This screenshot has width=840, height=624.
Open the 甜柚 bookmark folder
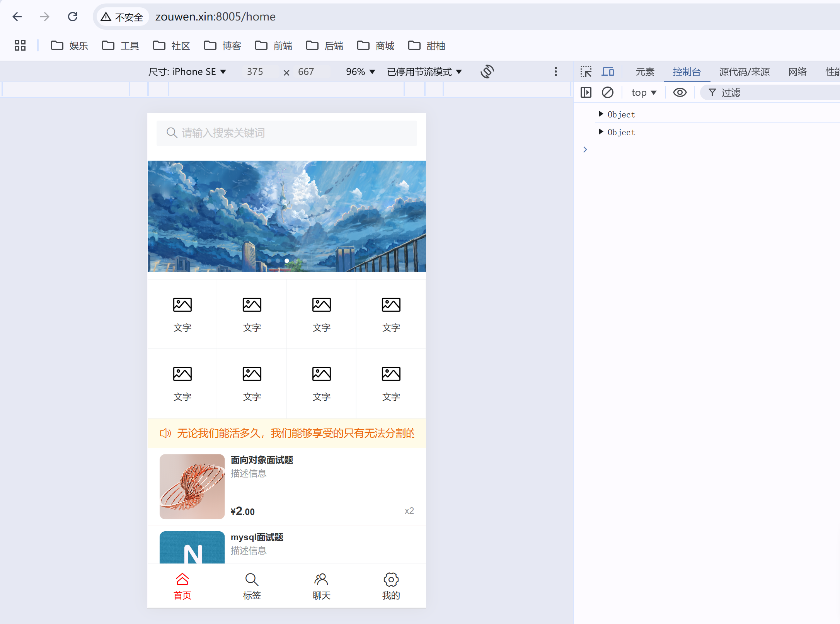(x=427, y=46)
